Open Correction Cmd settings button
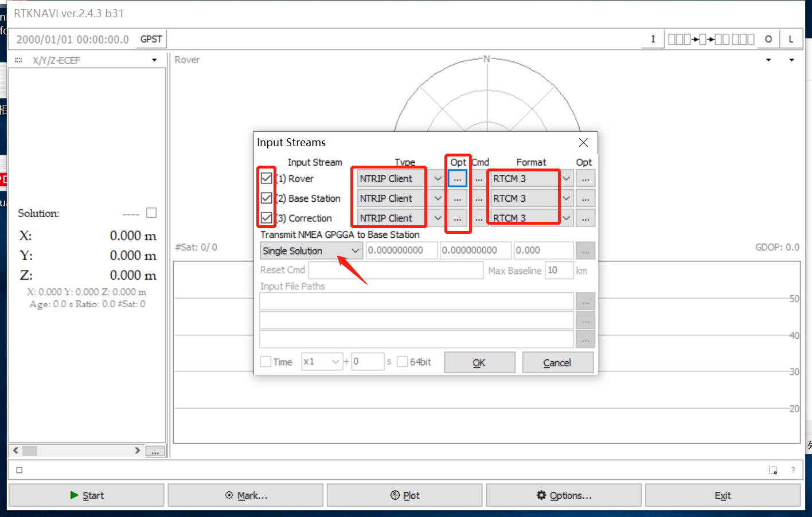The image size is (812, 517). coord(479,218)
